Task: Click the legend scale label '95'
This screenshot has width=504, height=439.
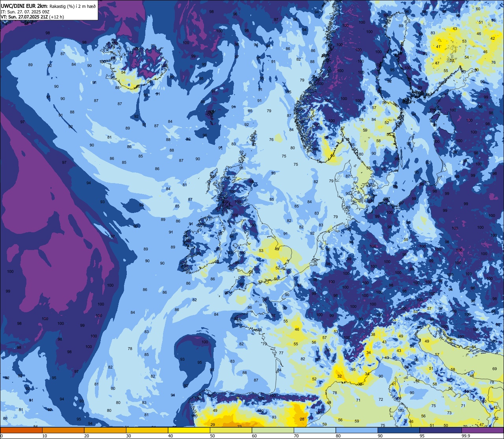Action: click(422, 436)
